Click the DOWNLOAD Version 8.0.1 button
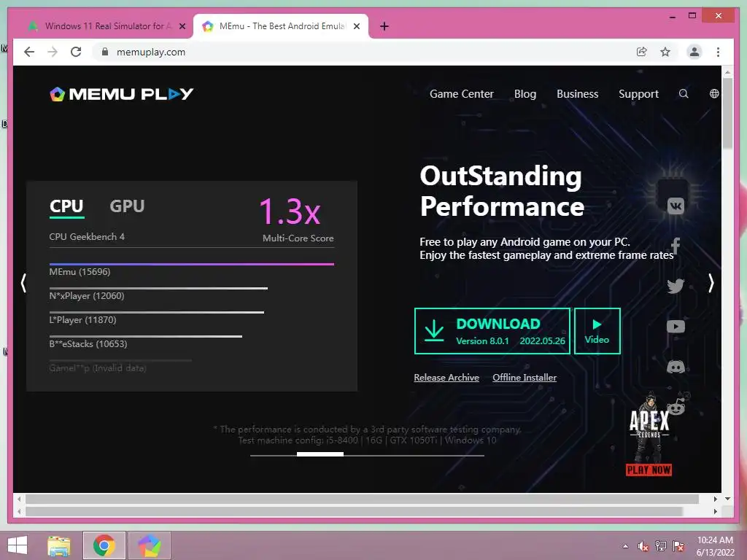Image resolution: width=747 pixels, height=560 pixels. (492, 331)
